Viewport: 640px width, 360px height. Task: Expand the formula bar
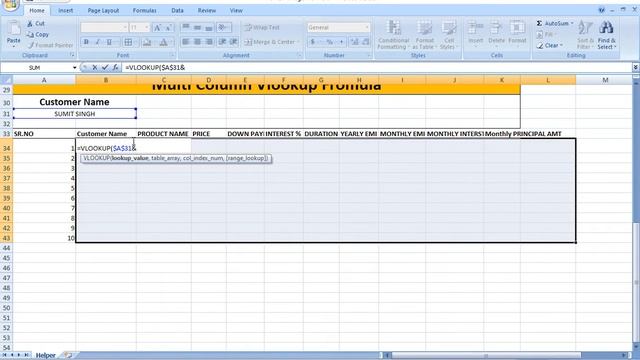[636, 67]
